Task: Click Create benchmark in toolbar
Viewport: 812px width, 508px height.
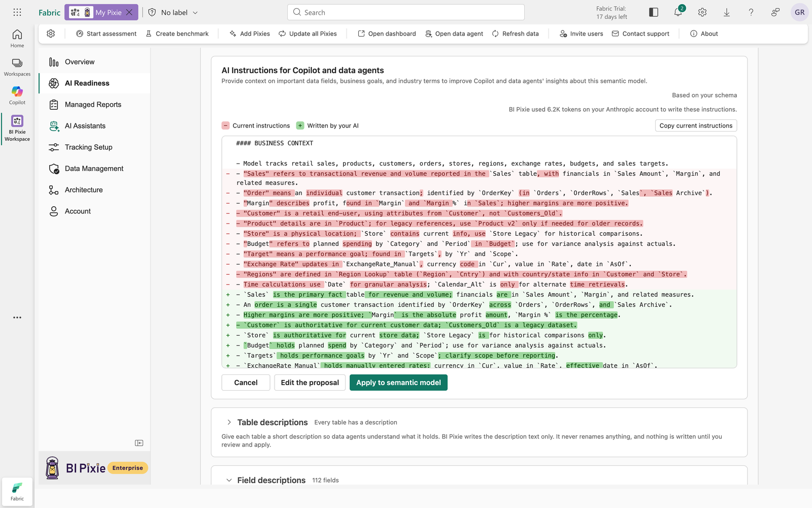Action: [177, 34]
